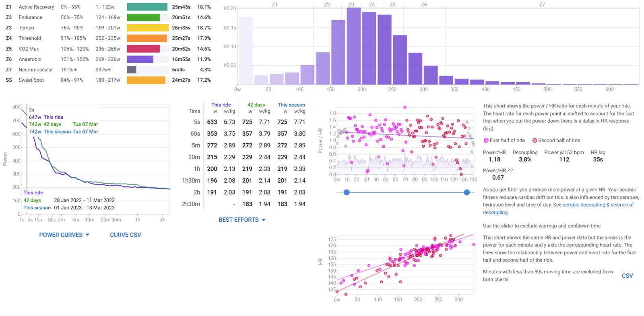The image size is (644, 316).
Task: Click the teal Active Recovery zone bar
Action: click(147, 7)
